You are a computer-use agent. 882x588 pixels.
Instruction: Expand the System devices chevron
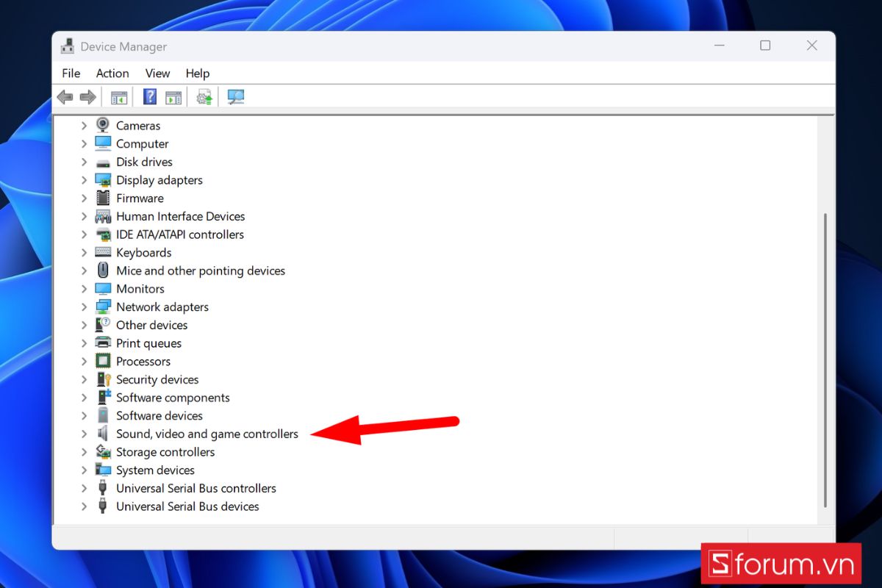pos(84,470)
